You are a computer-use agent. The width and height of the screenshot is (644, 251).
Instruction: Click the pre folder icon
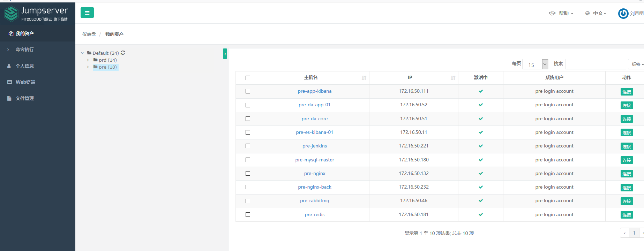pyautogui.click(x=95, y=67)
